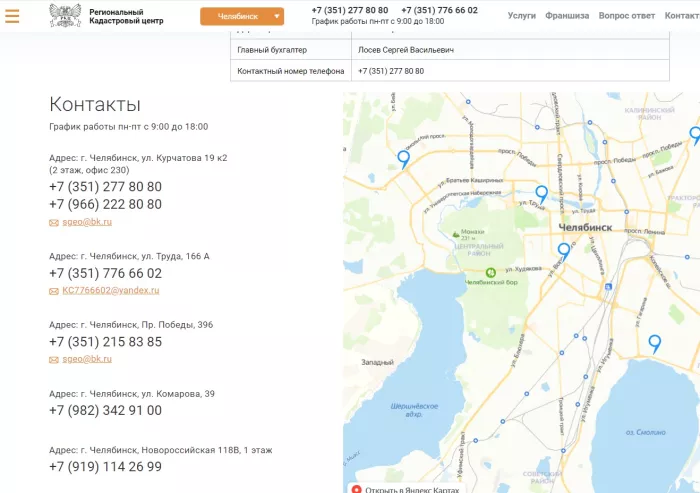Select map pin left of Челябинск label
Screen dimensions: 700x493
point(564,250)
